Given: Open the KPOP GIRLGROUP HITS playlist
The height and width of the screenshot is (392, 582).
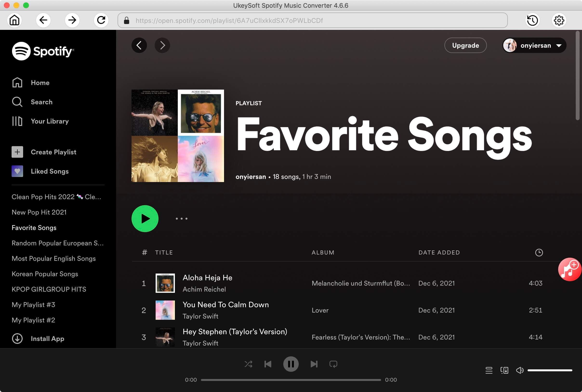Looking at the screenshot, I should (x=49, y=289).
